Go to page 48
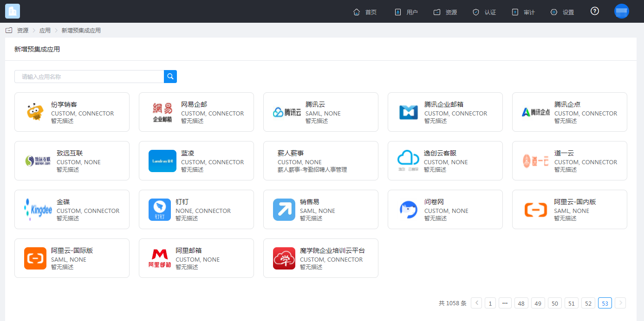Viewport: 644px width, 321px height. click(x=521, y=303)
